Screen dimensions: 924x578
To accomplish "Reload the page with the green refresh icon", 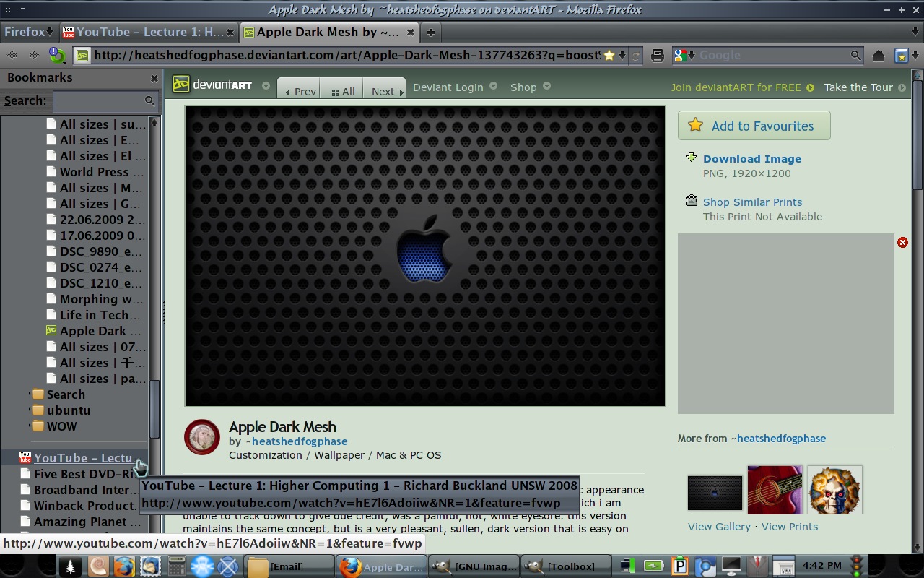I will pos(57,55).
